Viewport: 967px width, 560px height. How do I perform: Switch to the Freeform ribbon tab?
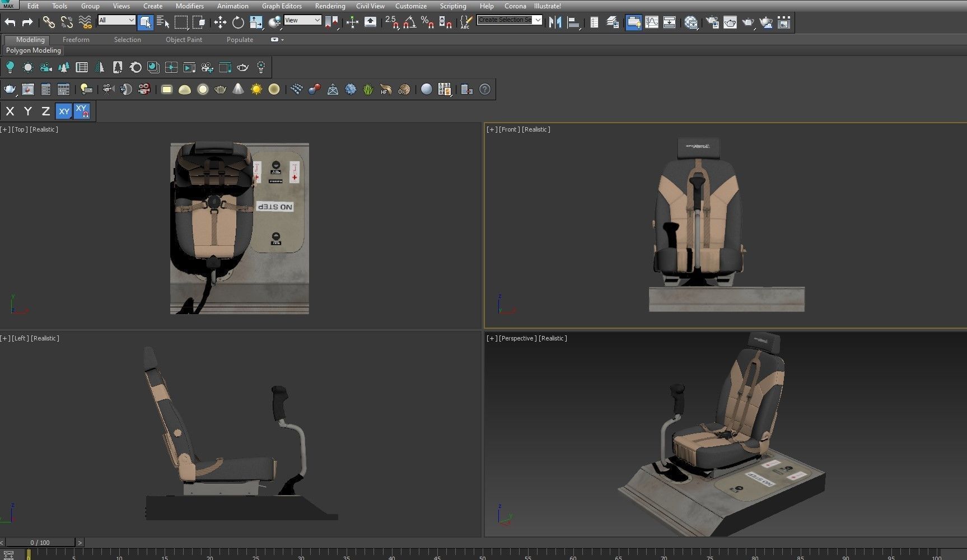(76, 40)
